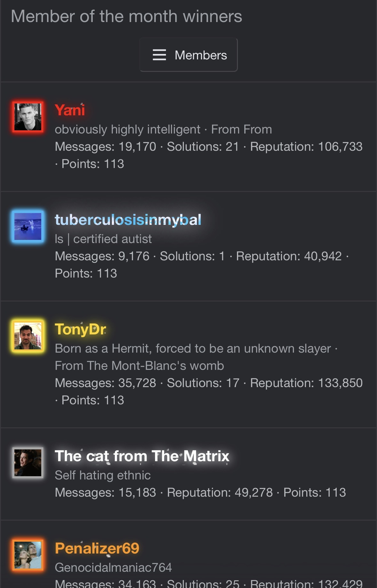Click the hamburger lines icon beside Members
This screenshot has height=588, width=377.
pos(159,55)
